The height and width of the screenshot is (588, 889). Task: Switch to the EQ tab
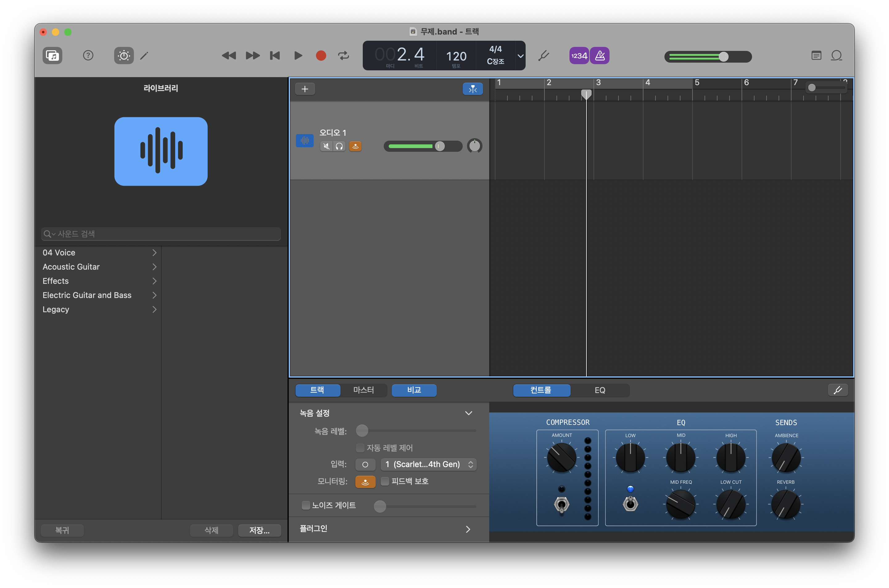(600, 390)
